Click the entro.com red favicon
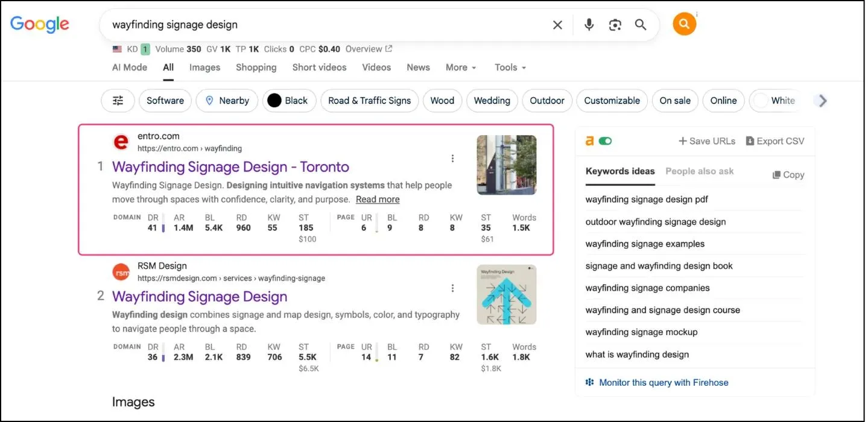The width and height of the screenshot is (868, 422). click(x=121, y=142)
